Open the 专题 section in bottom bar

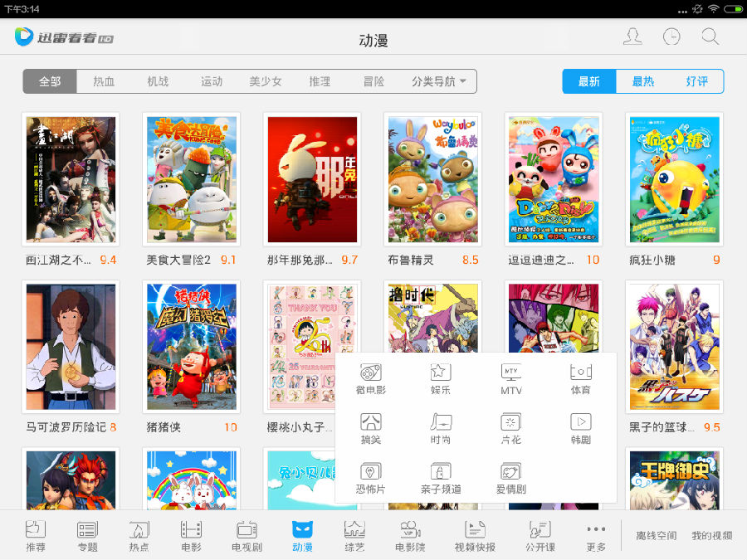(87, 536)
